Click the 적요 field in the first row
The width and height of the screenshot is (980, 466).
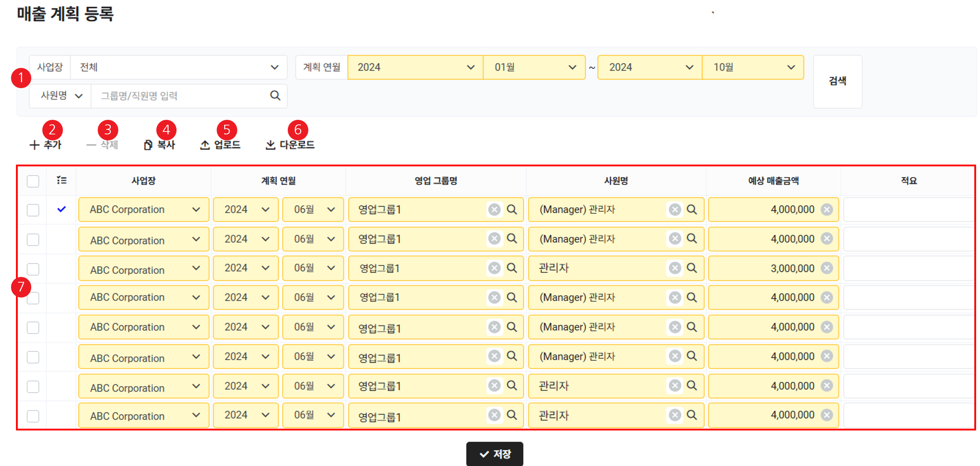pos(909,209)
